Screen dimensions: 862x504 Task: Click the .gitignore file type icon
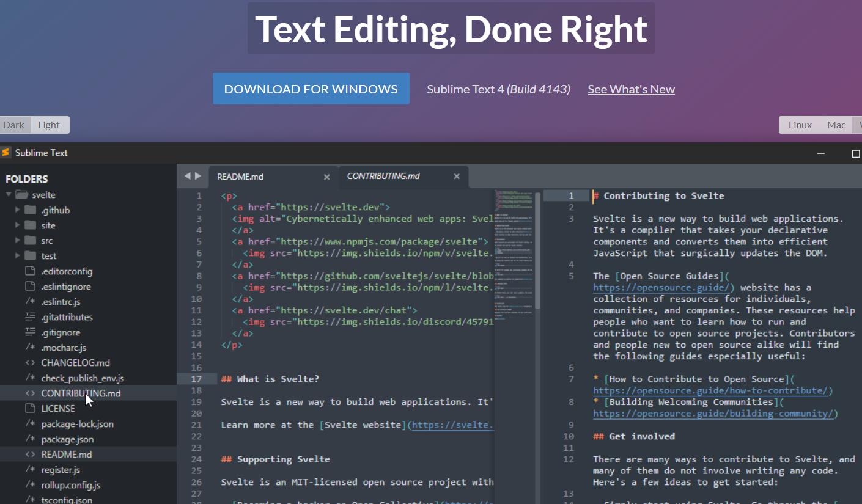pyautogui.click(x=31, y=332)
